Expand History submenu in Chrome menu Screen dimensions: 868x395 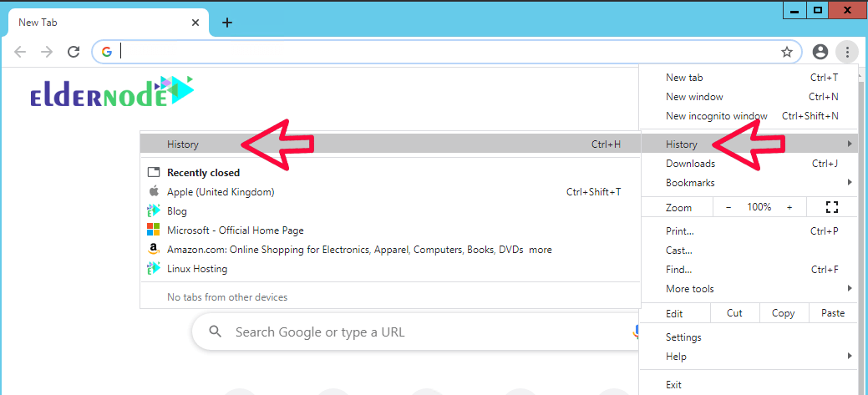coord(749,144)
